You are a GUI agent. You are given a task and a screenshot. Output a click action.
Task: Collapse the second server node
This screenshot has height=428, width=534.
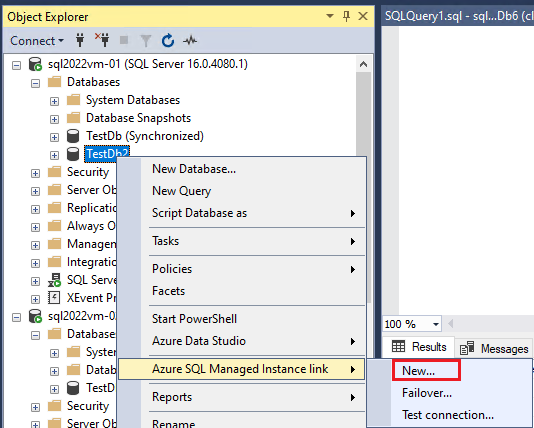tap(16, 317)
